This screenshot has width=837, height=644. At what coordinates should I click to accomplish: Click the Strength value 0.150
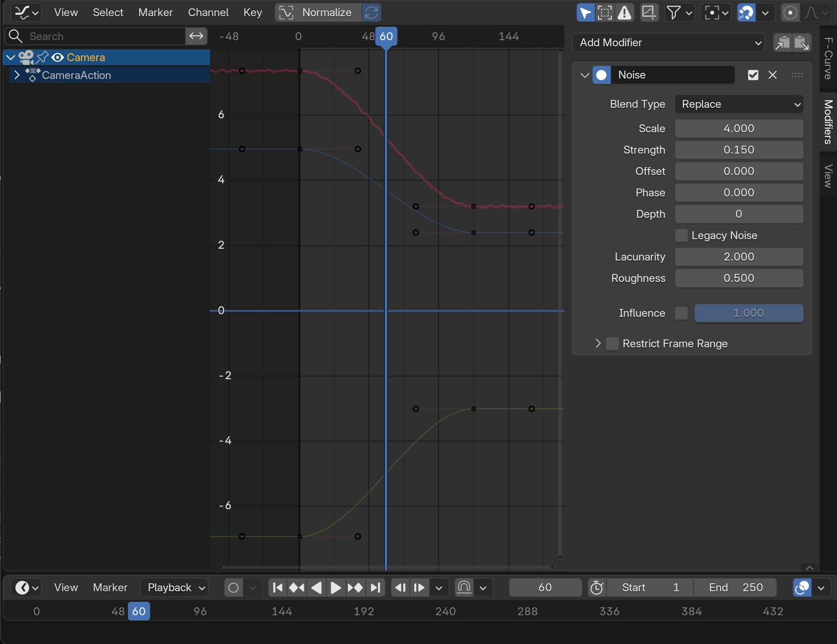tap(739, 150)
